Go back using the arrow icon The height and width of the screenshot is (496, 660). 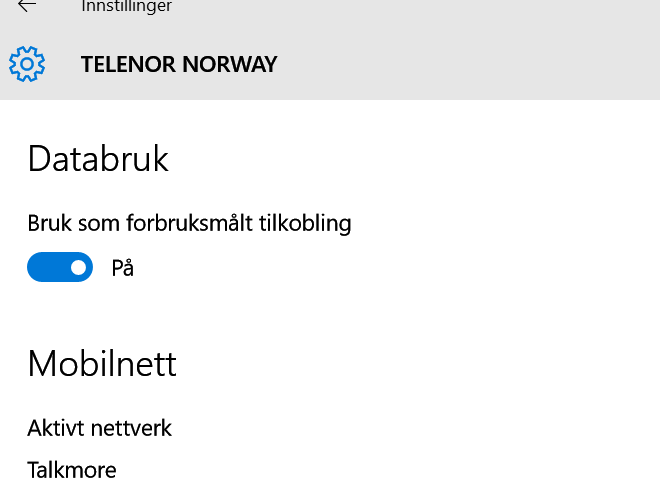(x=27, y=5)
